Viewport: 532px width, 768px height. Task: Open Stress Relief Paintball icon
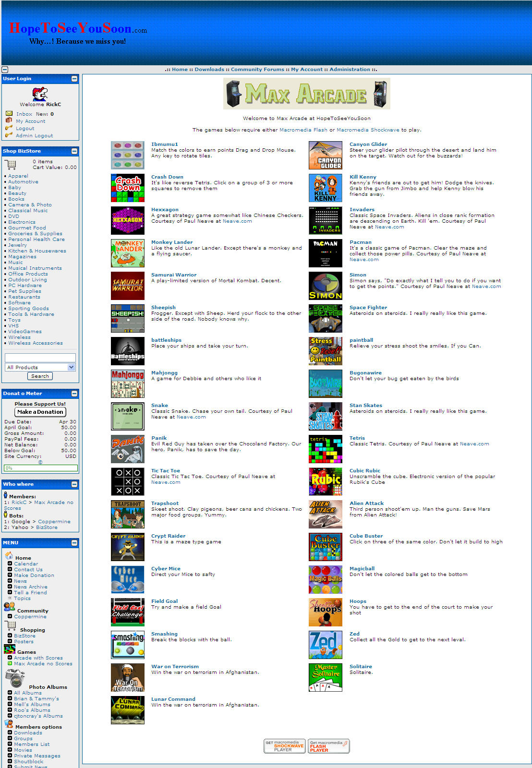(x=326, y=351)
